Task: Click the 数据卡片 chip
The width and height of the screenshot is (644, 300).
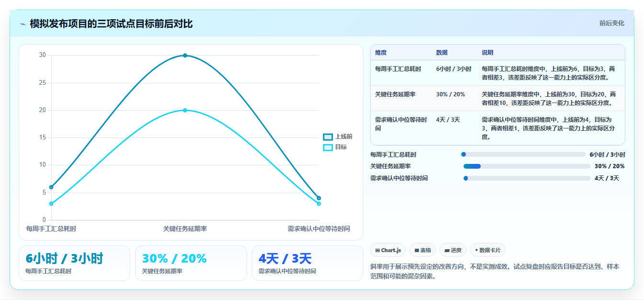Action: tap(488, 250)
